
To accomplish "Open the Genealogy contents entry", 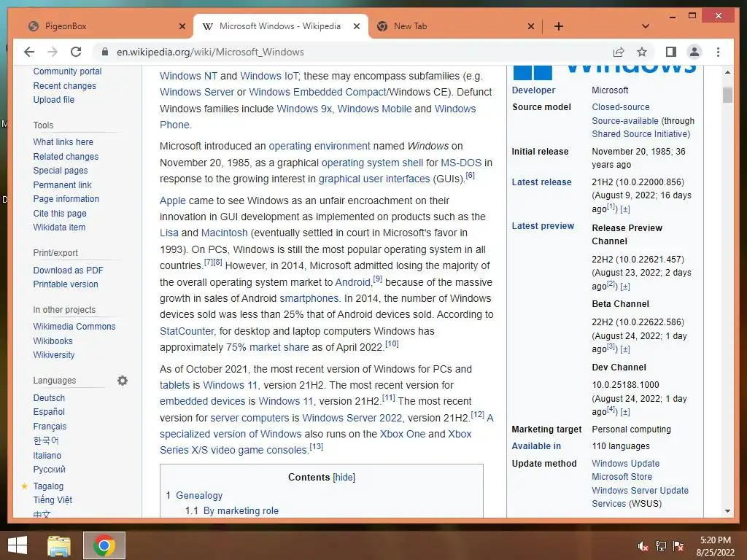I will 198,495.
